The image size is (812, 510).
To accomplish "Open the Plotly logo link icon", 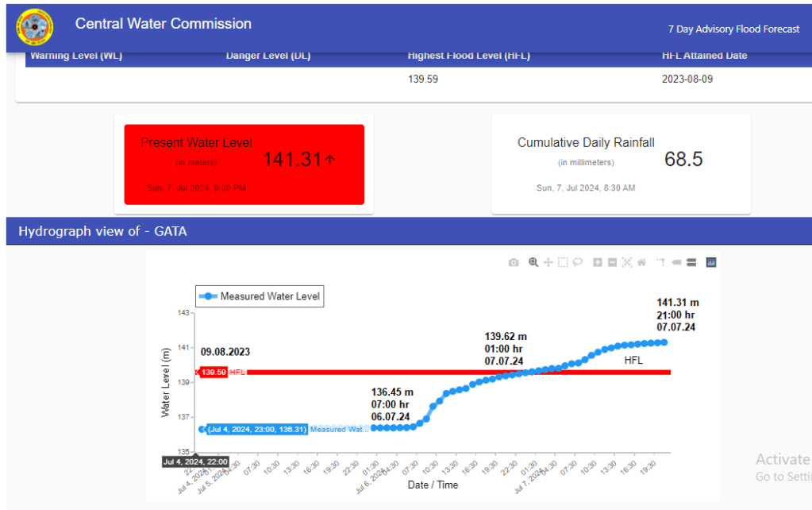I will (x=711, y=263).
